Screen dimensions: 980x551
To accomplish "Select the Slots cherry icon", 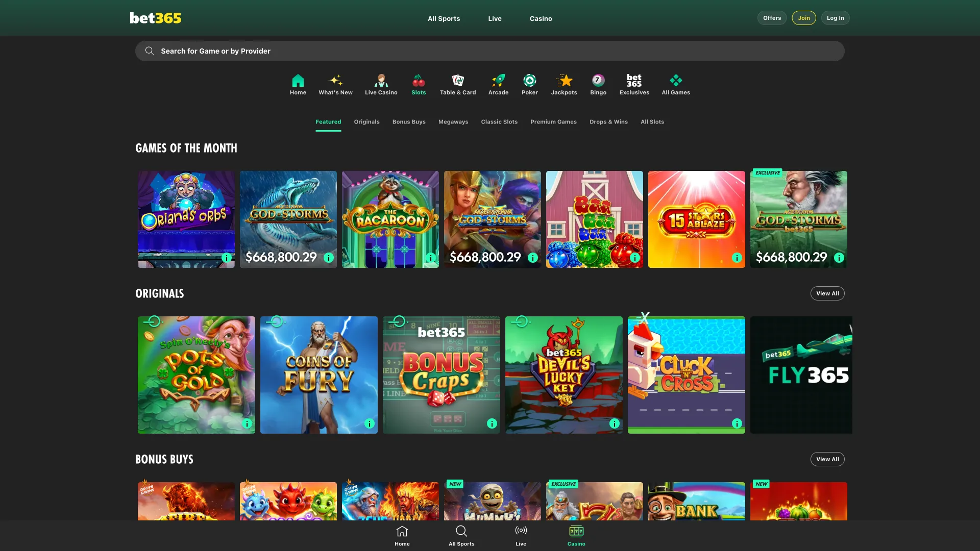I will point(419,81).
